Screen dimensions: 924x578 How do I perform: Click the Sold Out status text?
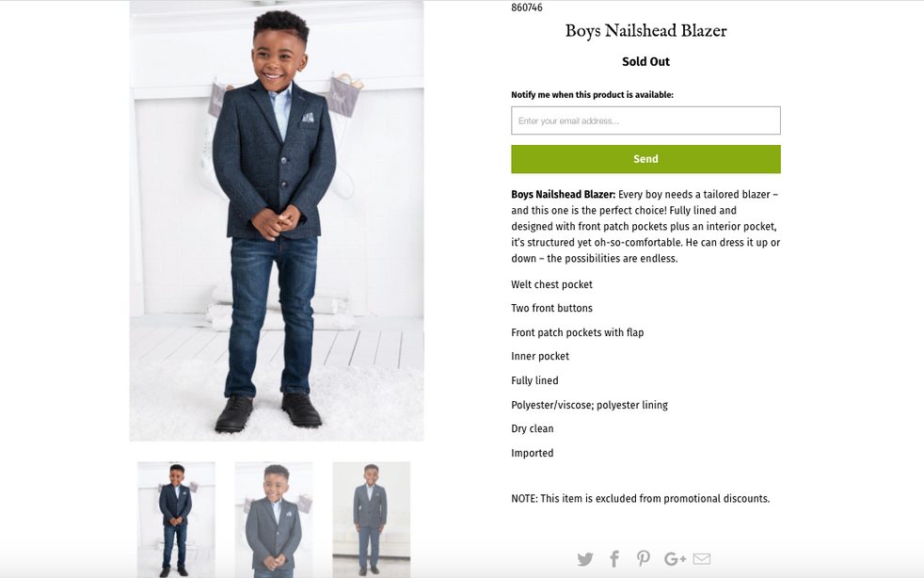click(645, 62)
